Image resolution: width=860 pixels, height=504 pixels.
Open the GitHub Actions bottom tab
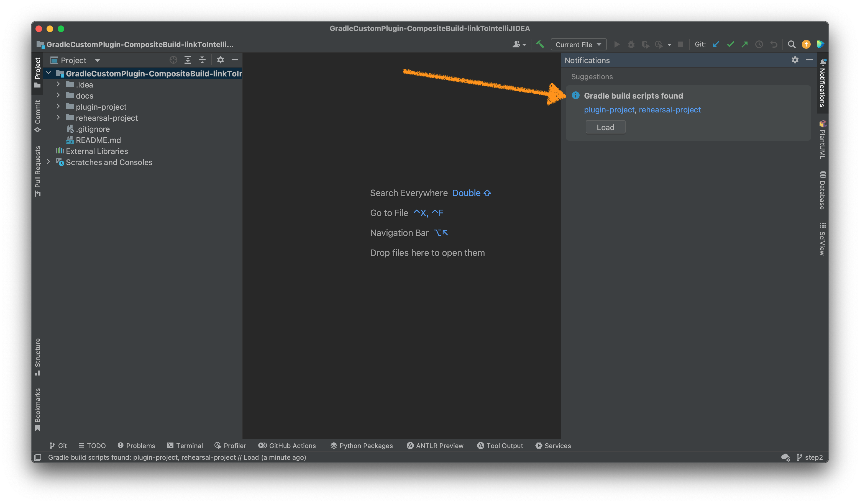[287, 446]
